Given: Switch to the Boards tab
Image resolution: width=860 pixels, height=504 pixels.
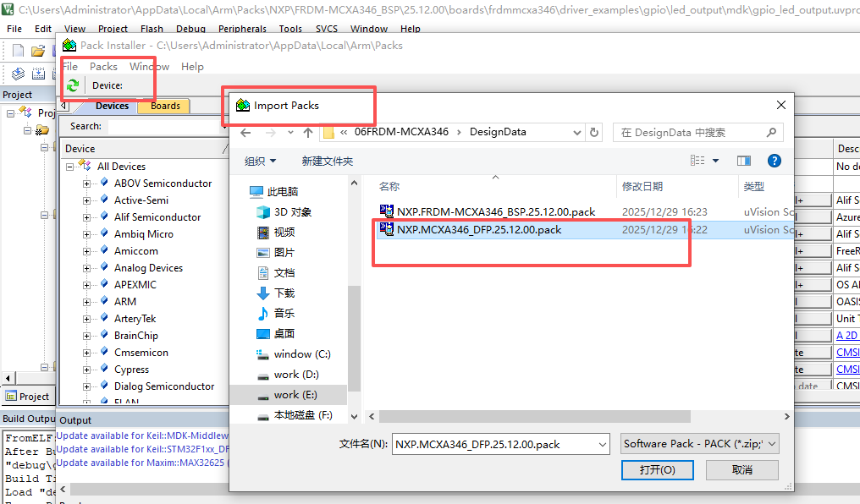Looking at the screenshot, I should click(x=165, y=106).
